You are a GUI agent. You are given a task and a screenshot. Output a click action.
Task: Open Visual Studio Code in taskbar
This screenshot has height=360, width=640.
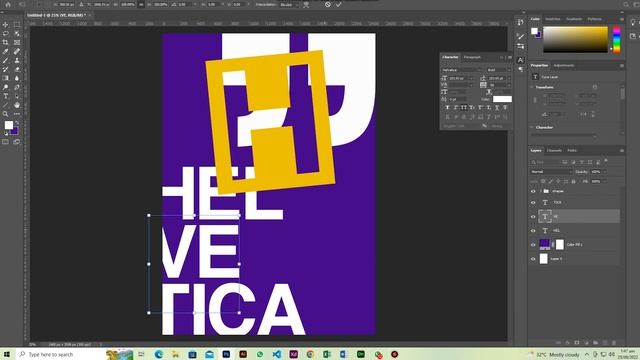(277, 354)
